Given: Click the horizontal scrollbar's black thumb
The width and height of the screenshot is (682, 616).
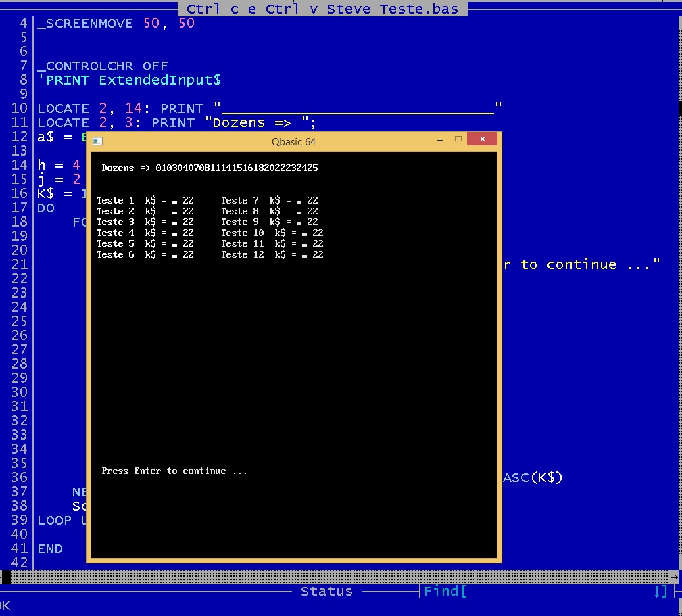Looking at the screenshot, I should click(x=6, y=577).
